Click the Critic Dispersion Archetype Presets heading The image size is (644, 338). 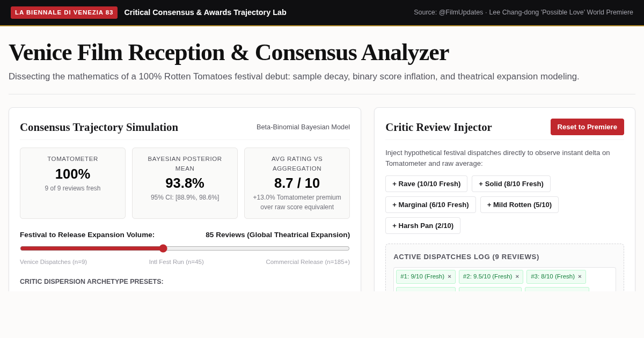point(92,282)
